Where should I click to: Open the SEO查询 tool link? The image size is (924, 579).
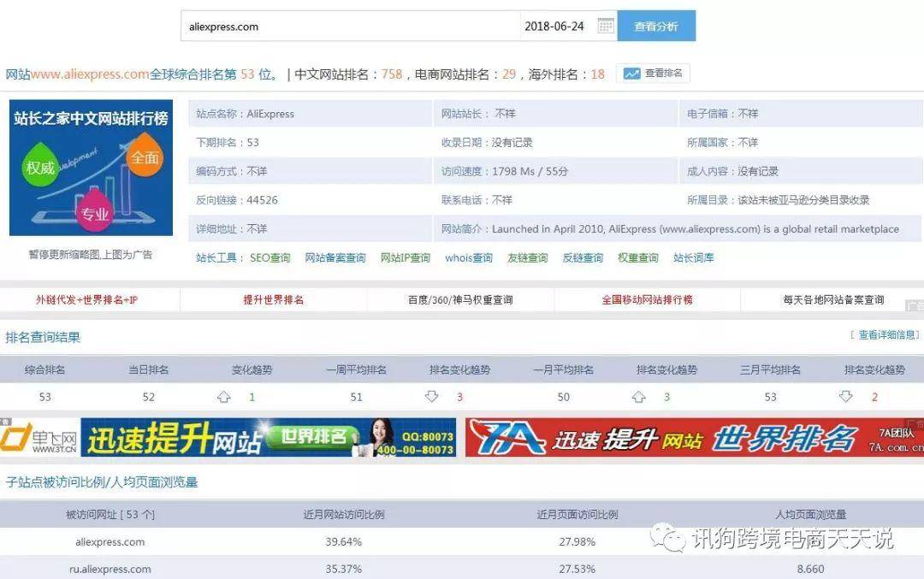[x=269, y=257]
